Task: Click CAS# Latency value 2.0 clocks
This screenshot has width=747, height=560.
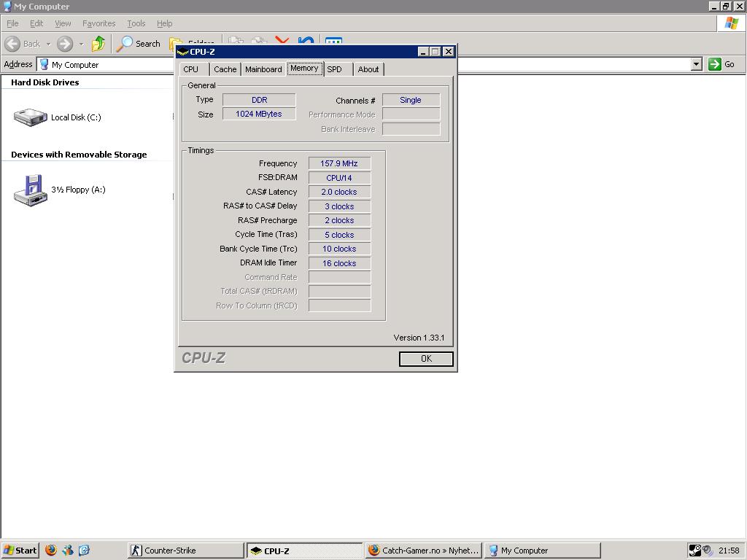Action: tap(339, 192)
